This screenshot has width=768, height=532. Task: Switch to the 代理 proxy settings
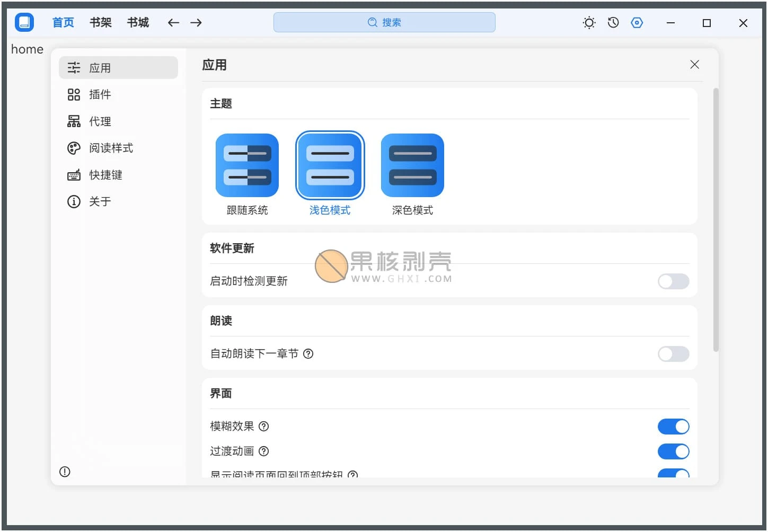coord(100,121)
